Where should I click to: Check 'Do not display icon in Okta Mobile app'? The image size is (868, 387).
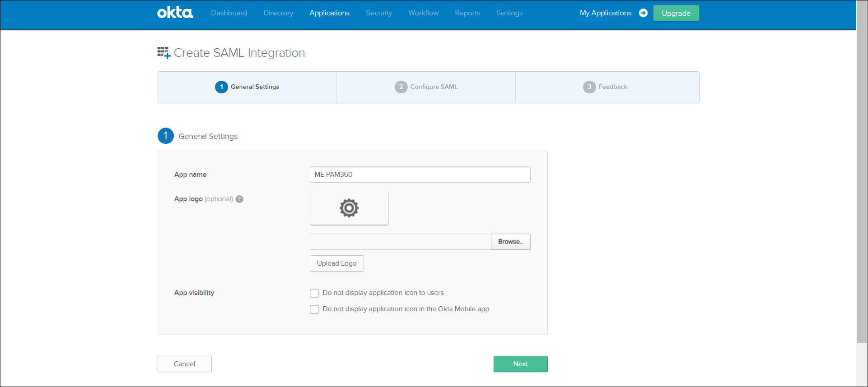(314, 309)
